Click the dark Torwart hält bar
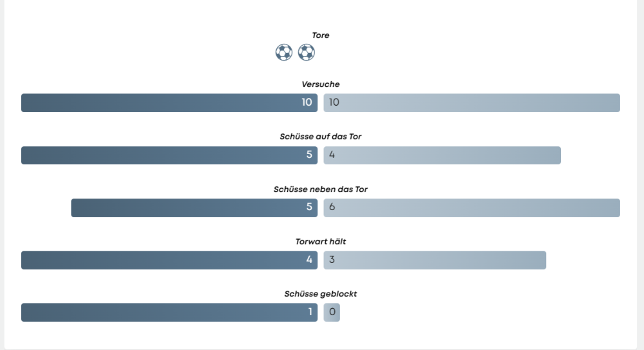Screen dimensions: 644x350 pos(169,260)
